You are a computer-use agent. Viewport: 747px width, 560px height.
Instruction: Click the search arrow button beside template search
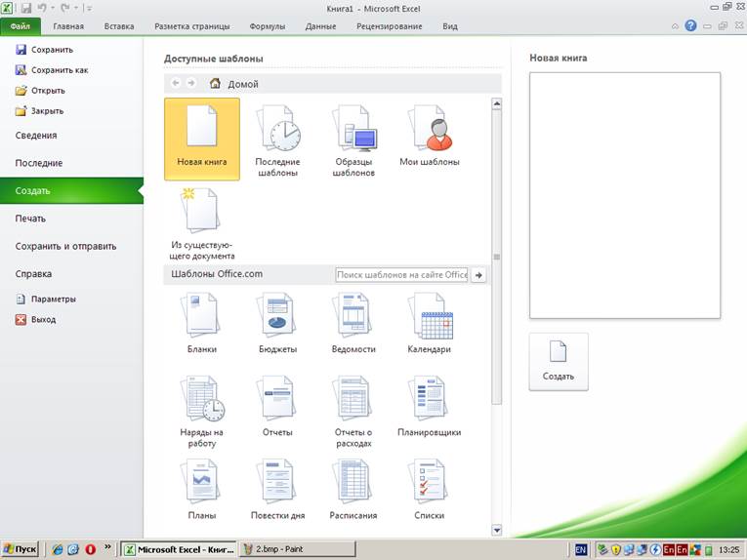[x=478, y=275]
